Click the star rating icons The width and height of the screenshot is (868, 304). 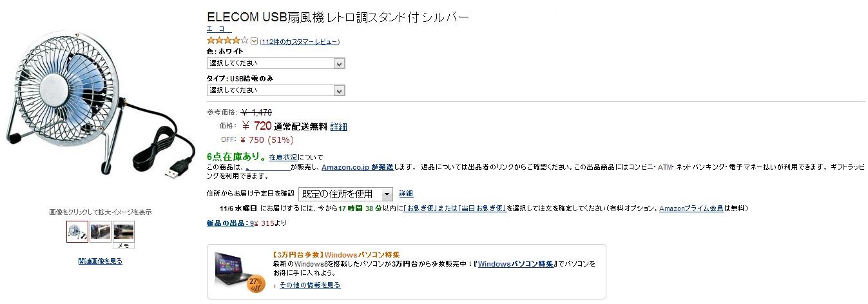227,41
